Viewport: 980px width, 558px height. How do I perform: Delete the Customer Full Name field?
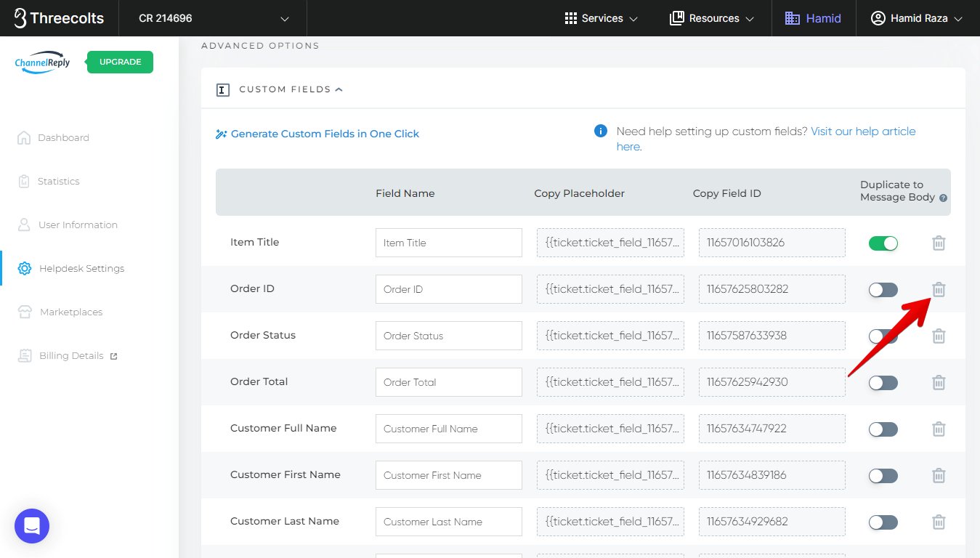tap(939, 429)
